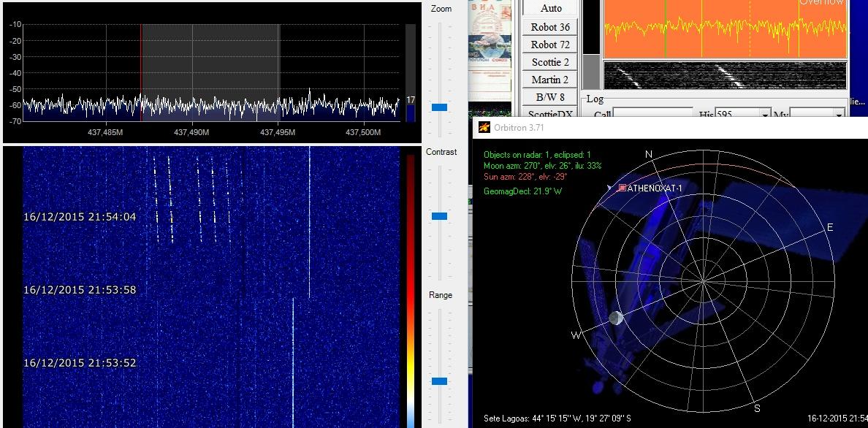
Task: Select Robot 36 mode
Action: pos(550,27)
